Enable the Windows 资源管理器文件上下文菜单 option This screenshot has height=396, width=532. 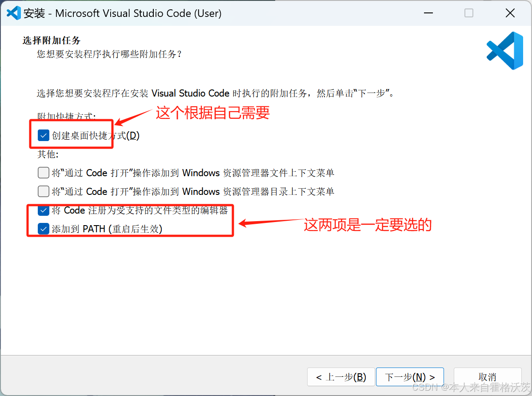44,173
